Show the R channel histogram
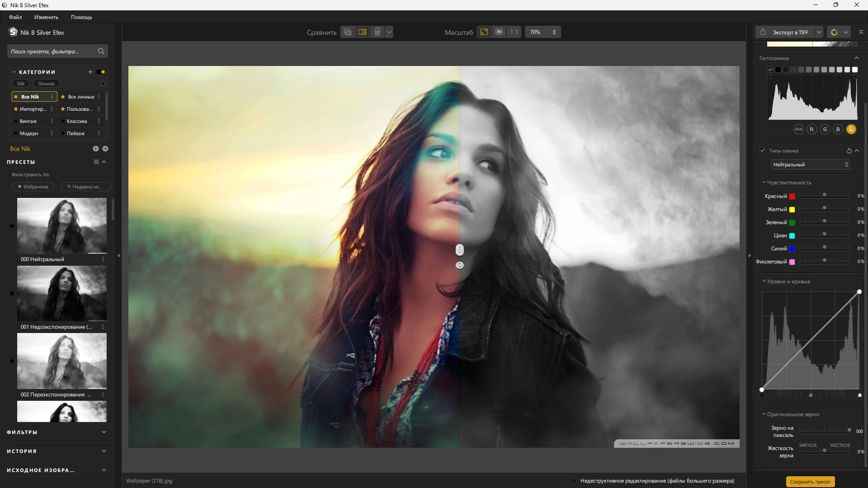Screen dimensions: 868x488 coord(812,129)
